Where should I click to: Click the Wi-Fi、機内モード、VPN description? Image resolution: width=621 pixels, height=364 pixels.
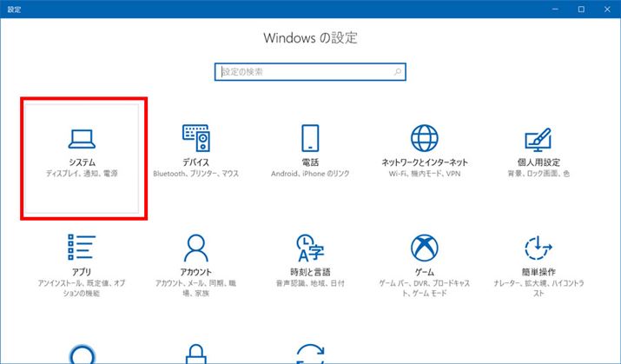[x=425, y=174]
